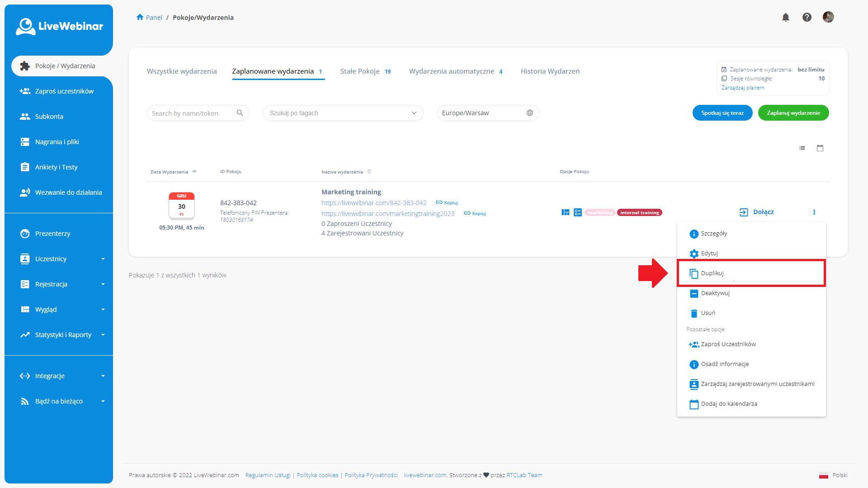Select the Pokoje / Wydarzenia sidebar icon
This screenshot has height=488, width=868.
[x=25, y=66]
